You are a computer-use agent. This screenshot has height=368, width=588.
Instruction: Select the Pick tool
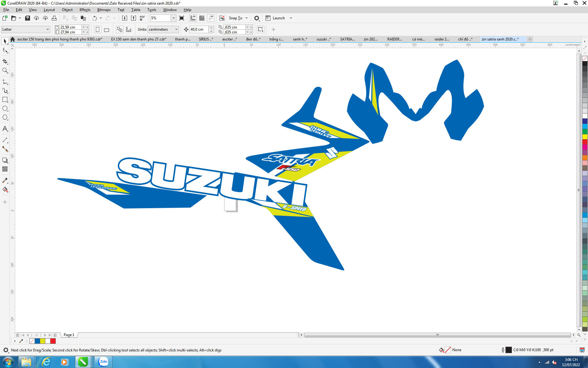5,41
